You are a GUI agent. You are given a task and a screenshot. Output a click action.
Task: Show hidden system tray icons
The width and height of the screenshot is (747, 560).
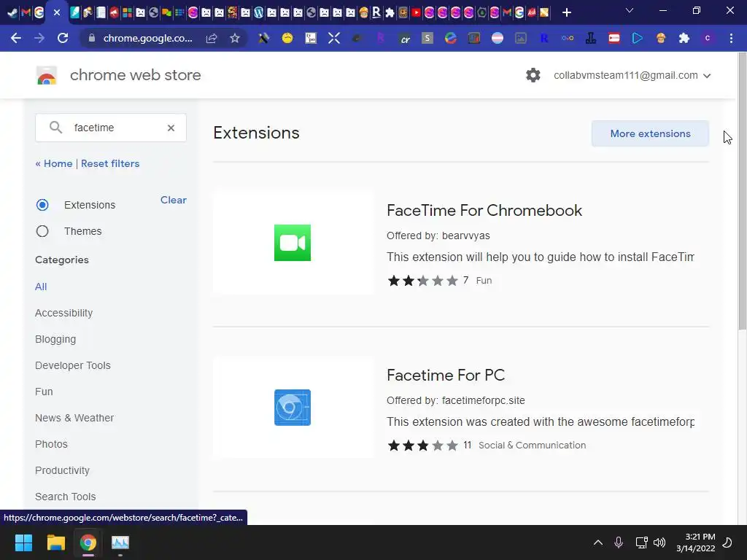(x=598, y=542)
